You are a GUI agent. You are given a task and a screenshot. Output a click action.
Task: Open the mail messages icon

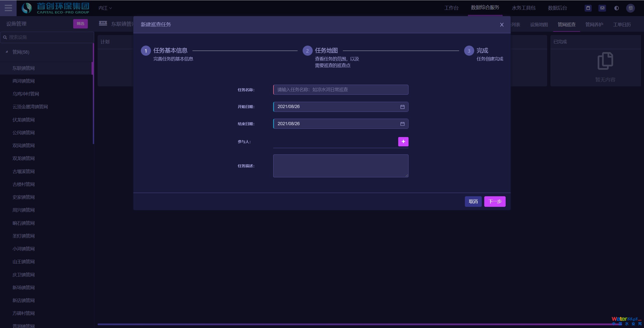(x=602, y=8)
